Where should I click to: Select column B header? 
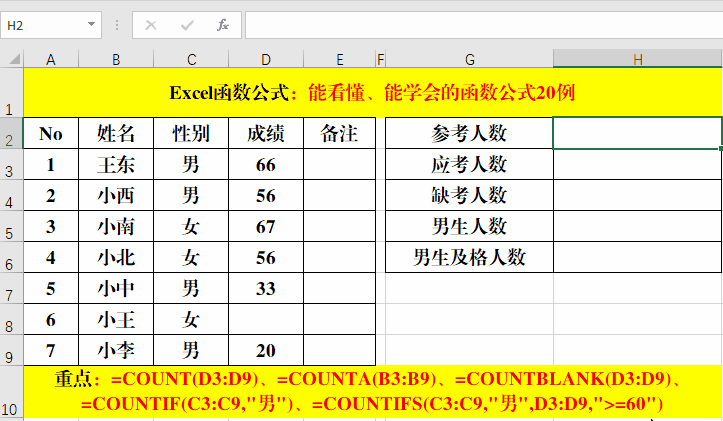116,59
